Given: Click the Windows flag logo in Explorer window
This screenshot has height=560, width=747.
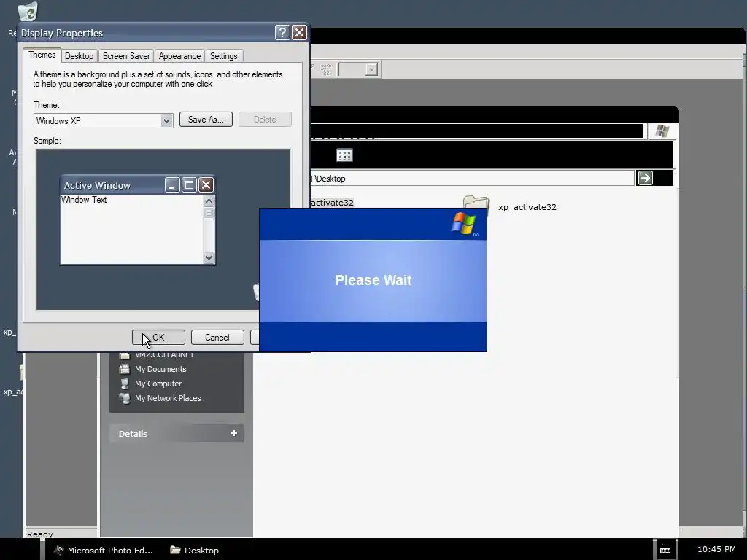Looking at the screenshot, I should (x=662, y=131).
